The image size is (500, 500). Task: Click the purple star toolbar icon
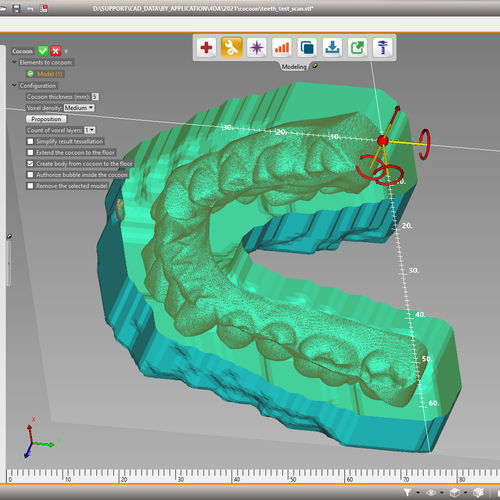(256, 47)
